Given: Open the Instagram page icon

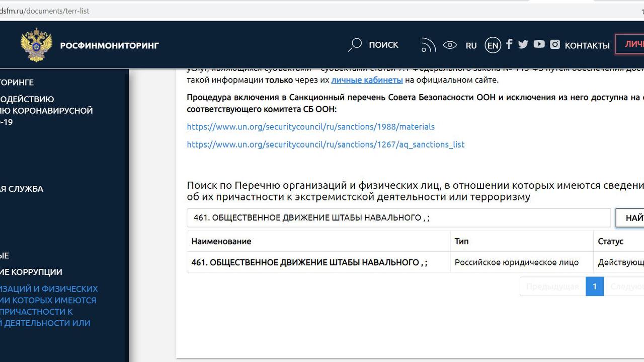Looking at the screenshot, I should coord(555,44).
